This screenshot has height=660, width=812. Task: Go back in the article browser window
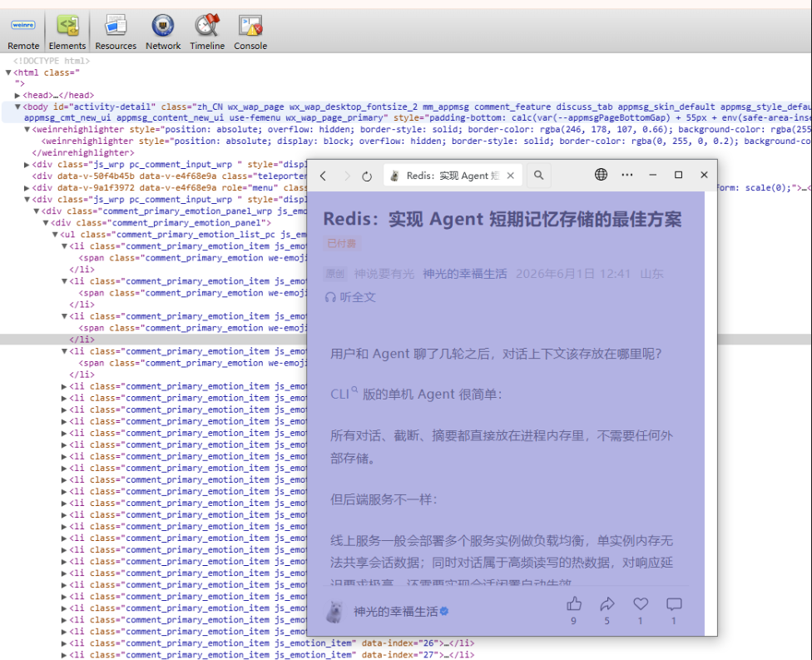pyautogui.click(x=323, y=176)
